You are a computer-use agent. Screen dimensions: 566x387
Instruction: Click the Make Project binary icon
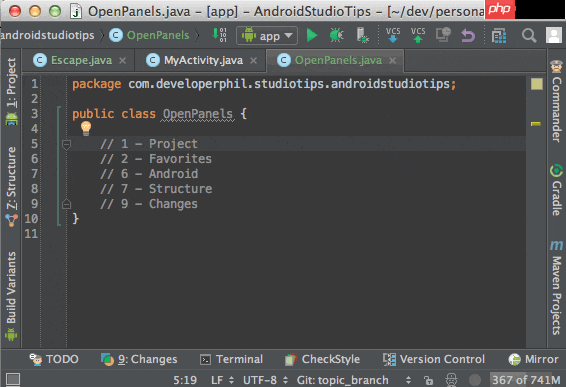point(219,35)
